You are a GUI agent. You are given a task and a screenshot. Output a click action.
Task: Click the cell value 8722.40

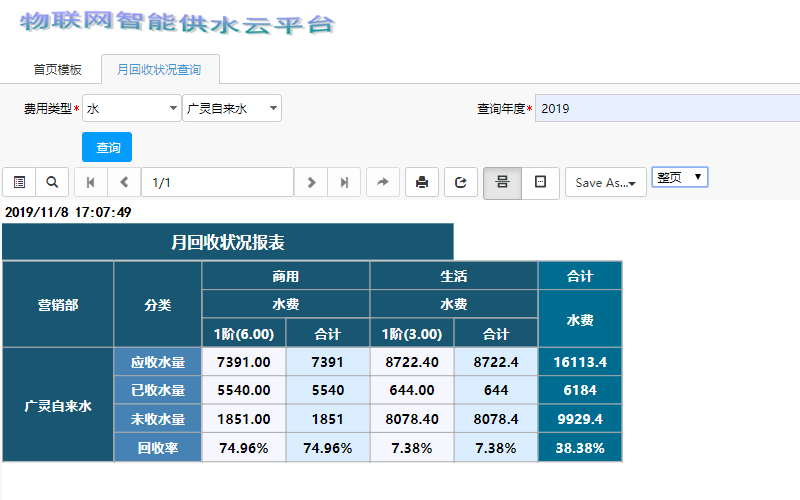tap(412, 362)
